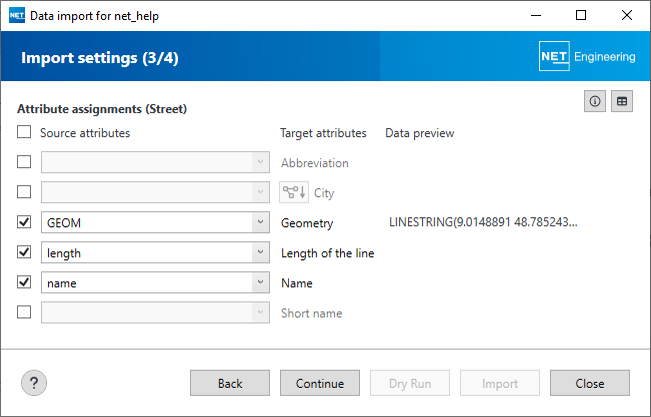The width and height of the screenshot is (651, 417).
Task: Uncheck the Length of the line checkbox
Action: [24, 253]
